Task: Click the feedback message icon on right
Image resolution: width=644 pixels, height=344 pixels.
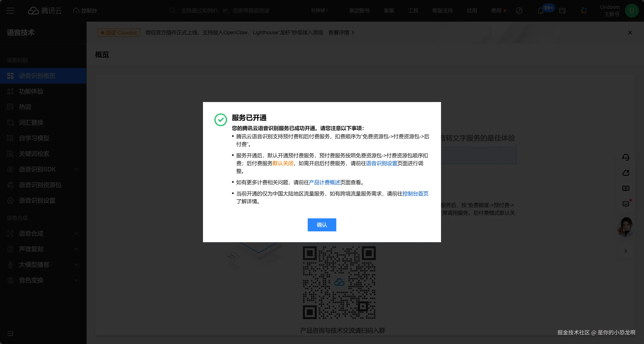Action: pyautogui.click(x=626, y=204)
